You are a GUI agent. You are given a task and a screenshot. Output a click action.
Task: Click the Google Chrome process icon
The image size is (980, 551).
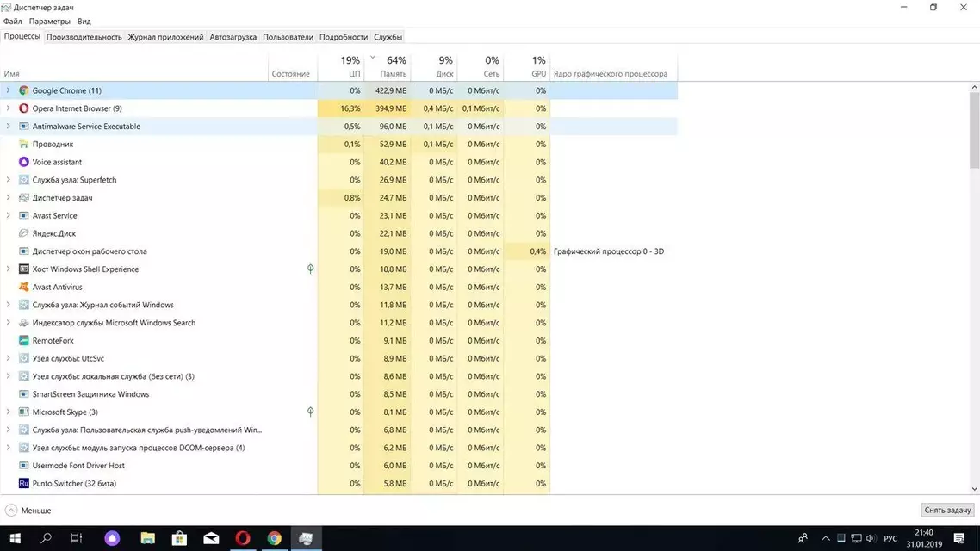24,90
